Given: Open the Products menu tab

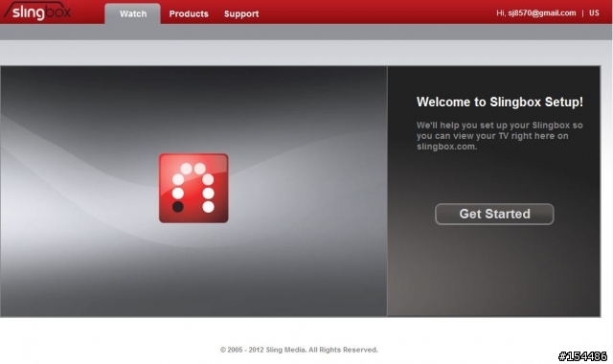Looking at the screenshot, I should pos(189,13).
